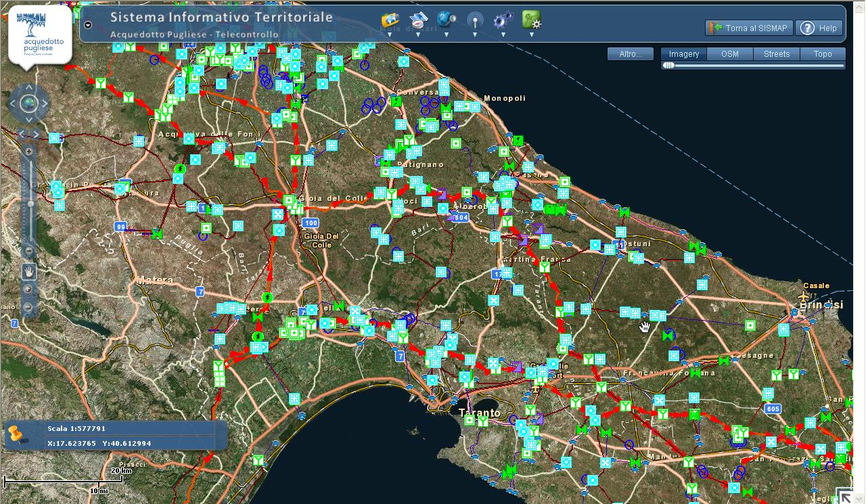Open the Help button
Image resolution: width=866 pixels, height=504 pixels.
(819, 28)
